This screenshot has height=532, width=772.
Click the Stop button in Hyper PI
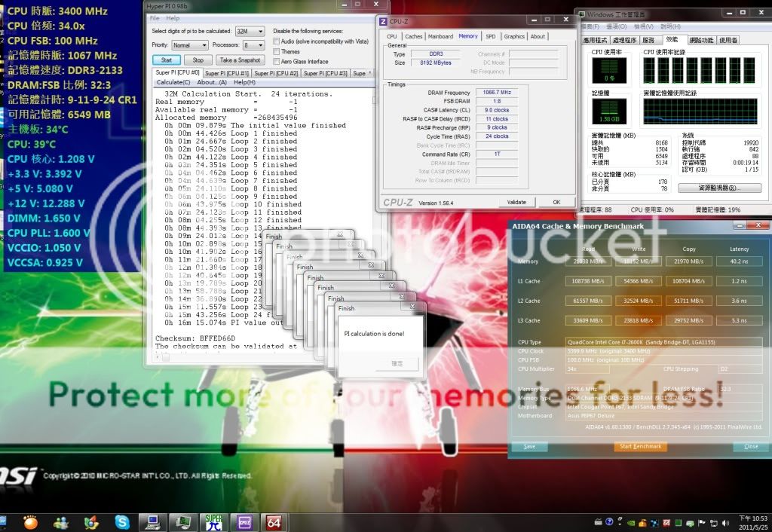[198, 60]
